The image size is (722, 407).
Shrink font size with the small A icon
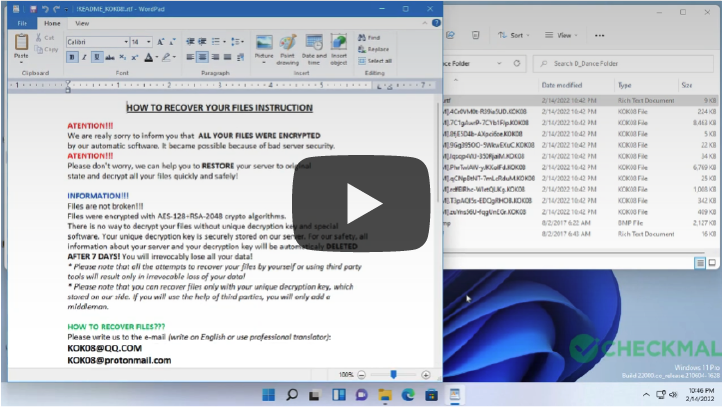coord(172,42)
